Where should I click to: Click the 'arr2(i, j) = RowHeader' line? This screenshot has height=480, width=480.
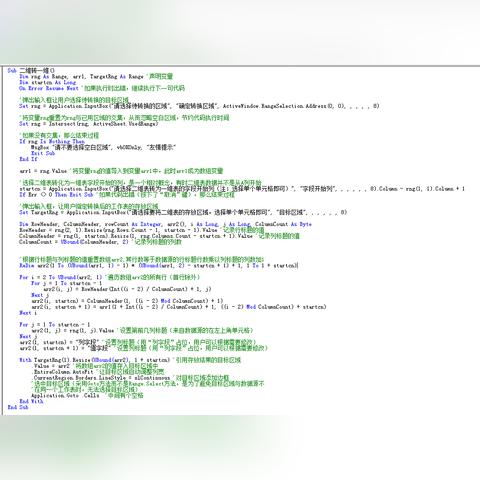(x=127, y=289)
